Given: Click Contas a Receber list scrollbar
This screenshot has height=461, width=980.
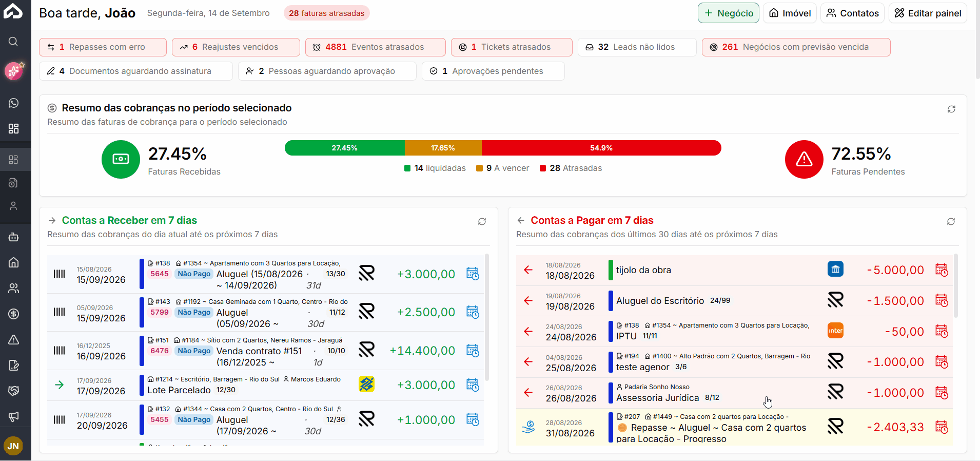Looking at the screenshot, I should coord(487,317).
